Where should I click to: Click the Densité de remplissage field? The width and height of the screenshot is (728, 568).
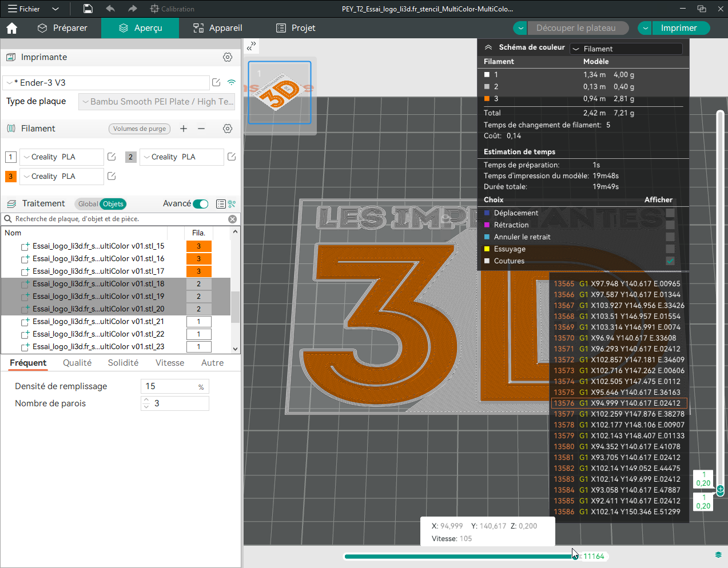coord(175,386)
